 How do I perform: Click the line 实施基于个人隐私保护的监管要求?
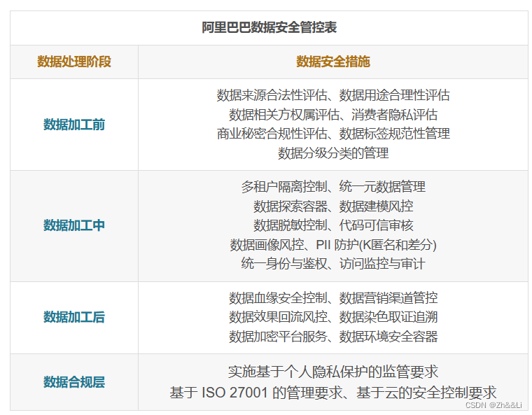(333, 372)
